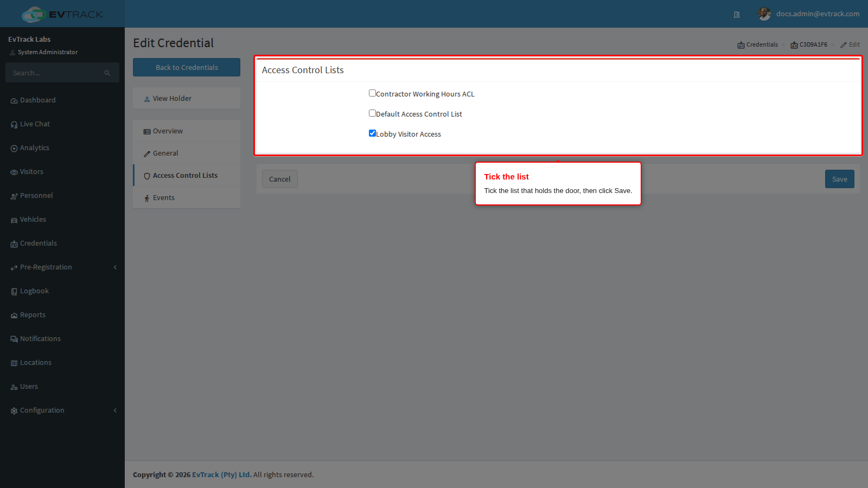Click the Vehicles car icon

click(14, 220)
